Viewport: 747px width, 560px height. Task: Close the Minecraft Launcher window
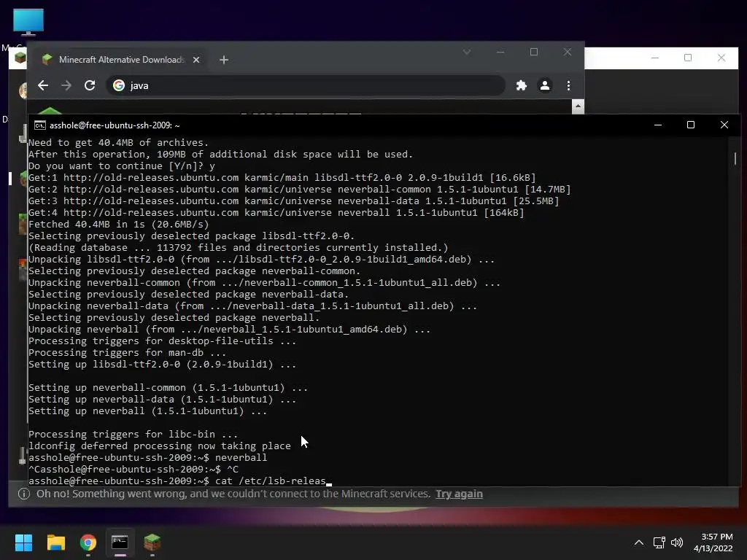pyautogui.click(x=721, y=58)
